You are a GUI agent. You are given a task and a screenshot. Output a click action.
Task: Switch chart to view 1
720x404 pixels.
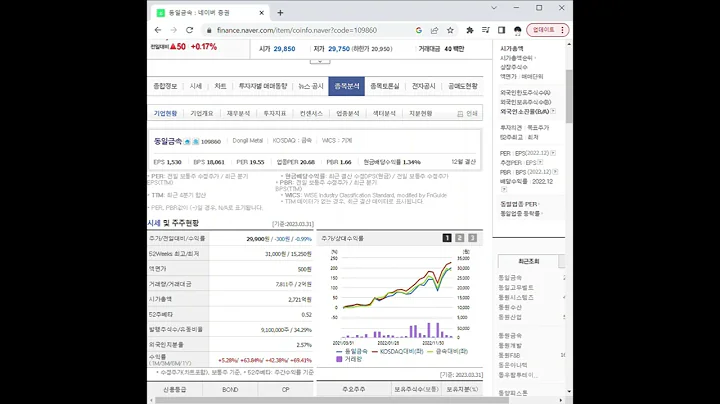point(447,238)
